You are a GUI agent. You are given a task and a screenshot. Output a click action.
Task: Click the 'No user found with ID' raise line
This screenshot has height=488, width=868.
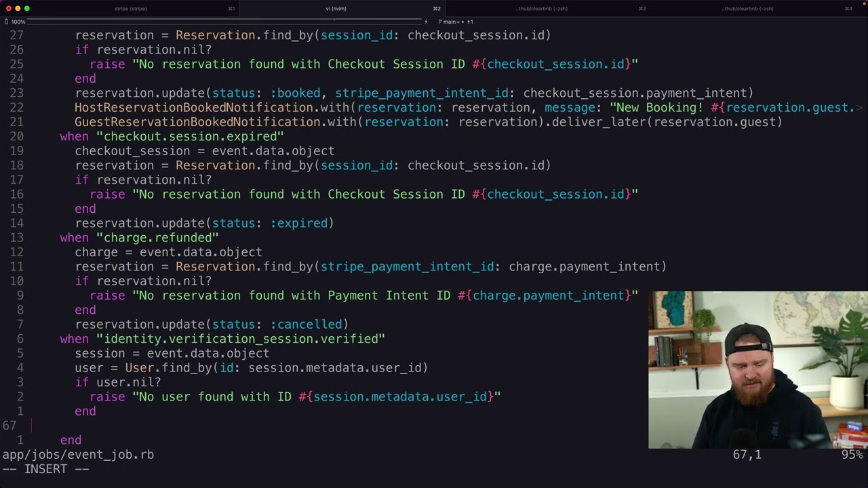(295, 397)
